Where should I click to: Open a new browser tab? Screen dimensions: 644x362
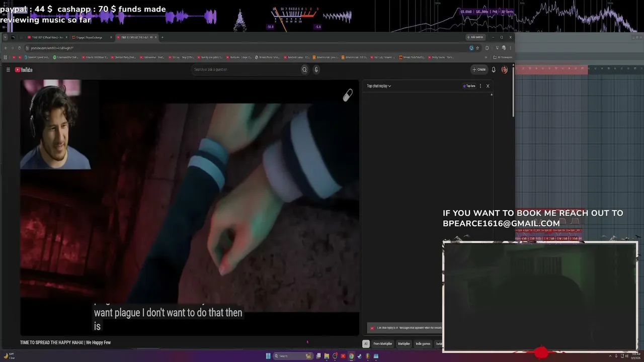162,37
